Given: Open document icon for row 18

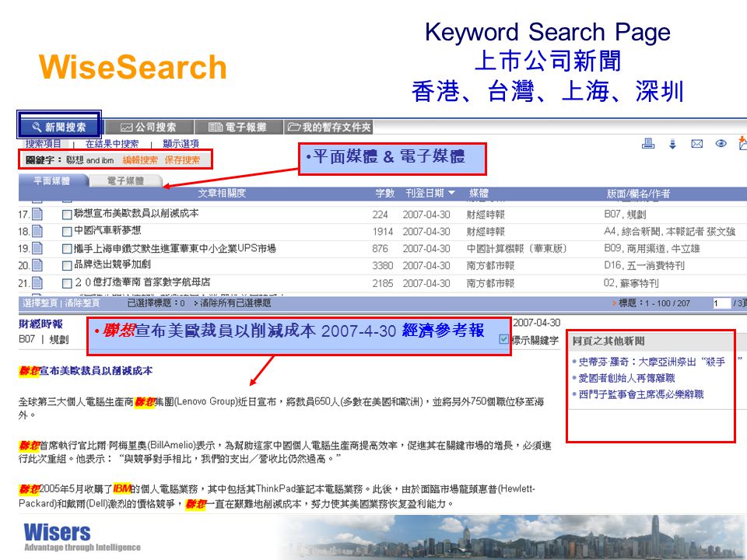Looking at the screenshot, I should (x=37, y=232).
